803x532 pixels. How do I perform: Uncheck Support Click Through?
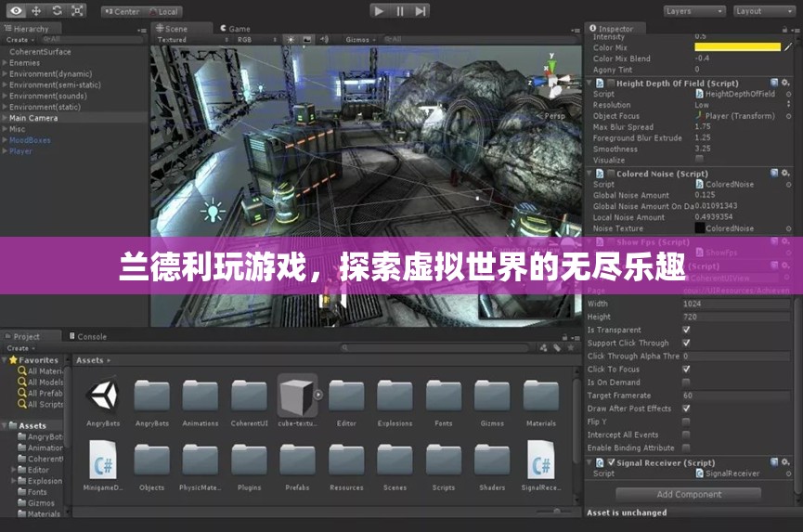686,343
